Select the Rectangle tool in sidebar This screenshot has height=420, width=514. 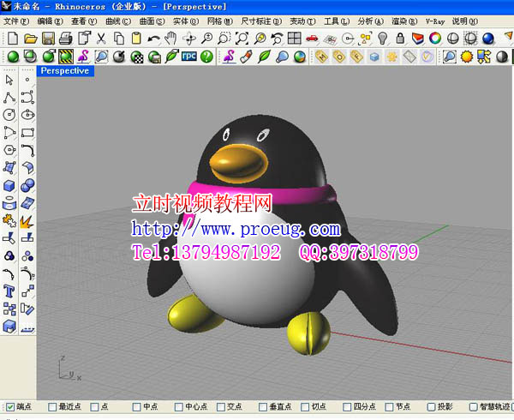pyautogui.click(x=27, y=133)
